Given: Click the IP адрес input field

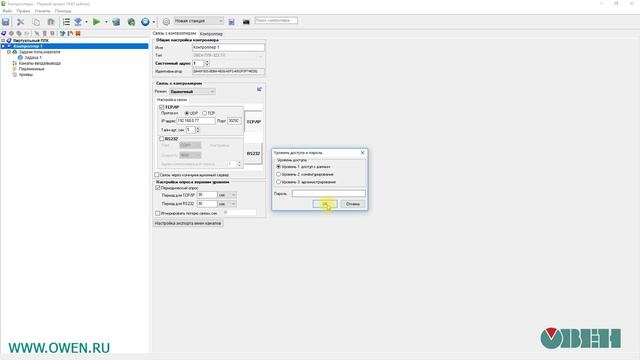Looking at the screenshot, I should pyautogui.click(x=196, y=121).
